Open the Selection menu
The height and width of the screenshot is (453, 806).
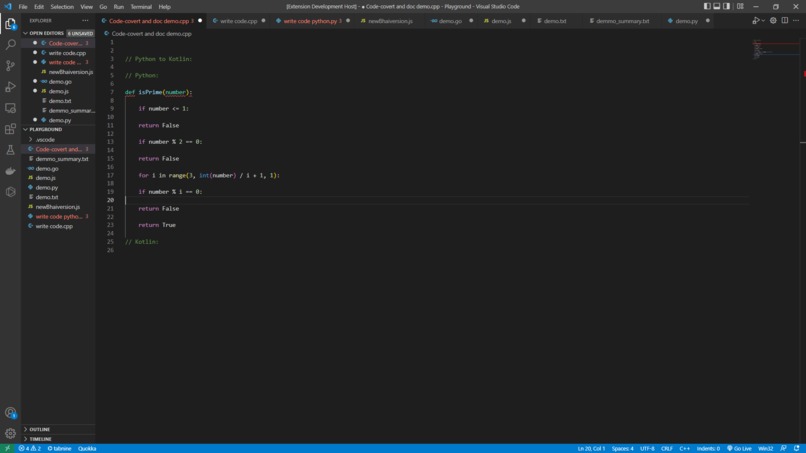click(x=62, y=7)
